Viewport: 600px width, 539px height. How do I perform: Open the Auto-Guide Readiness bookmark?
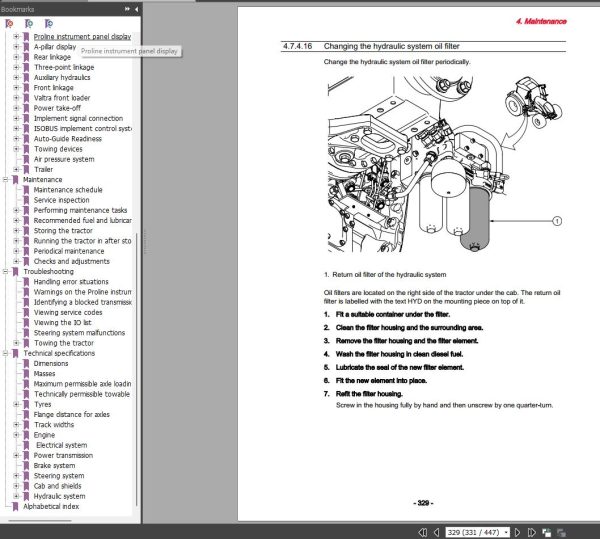point(68,139)
